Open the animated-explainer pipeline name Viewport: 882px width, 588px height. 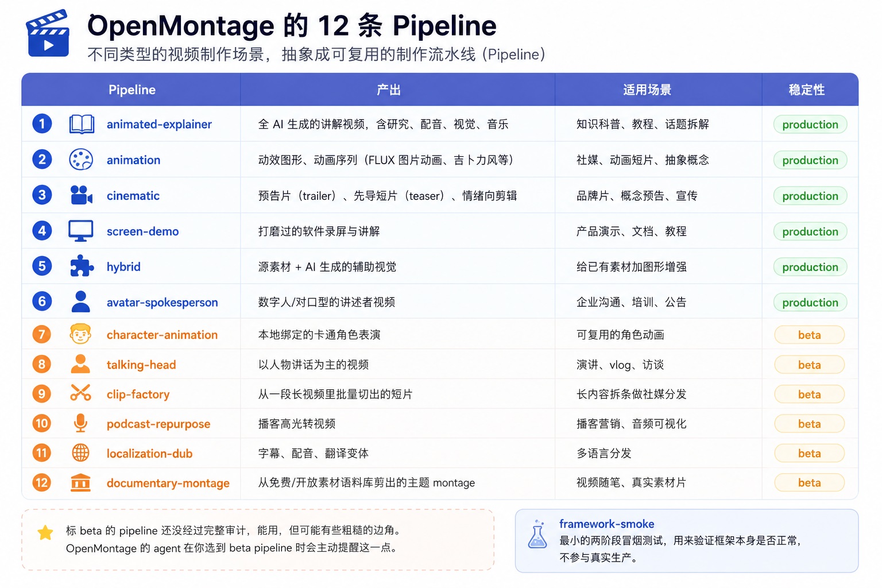coord(159,124)
